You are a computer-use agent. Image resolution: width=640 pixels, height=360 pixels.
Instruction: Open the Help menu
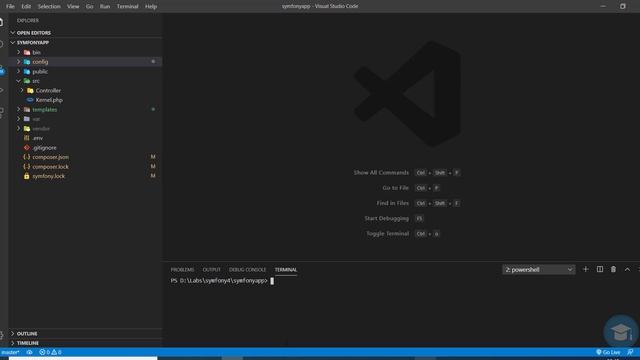point(151,6)
